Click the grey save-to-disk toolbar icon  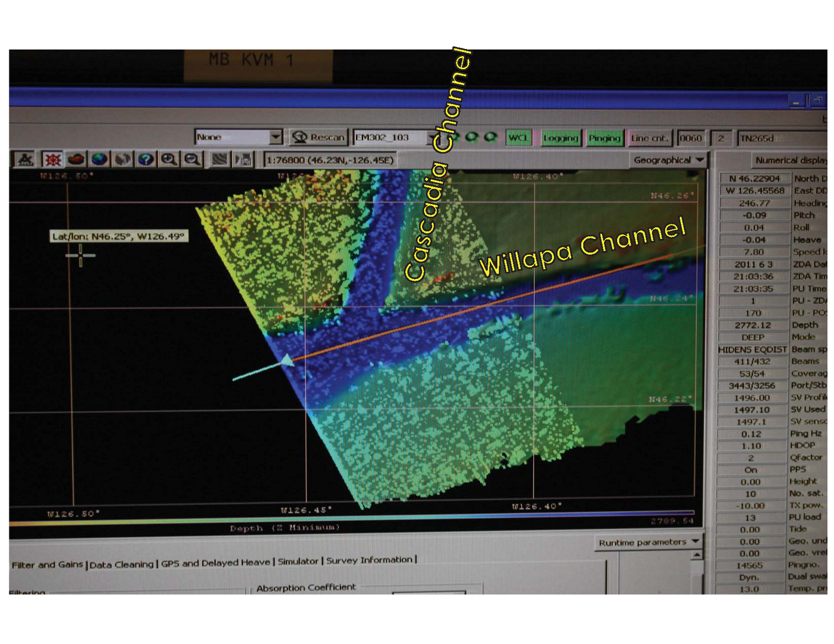pos(243,159)
